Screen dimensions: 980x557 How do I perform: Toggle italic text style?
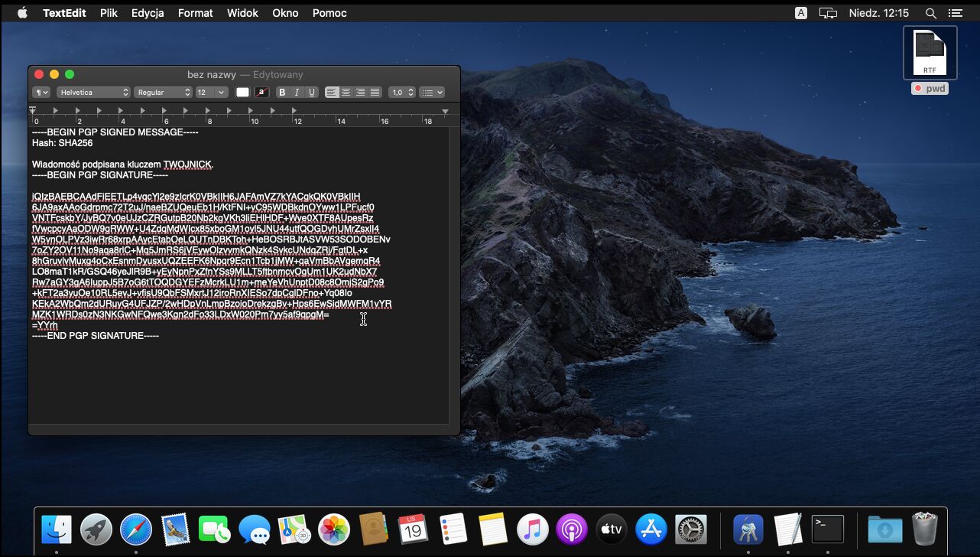coord(297,93)
